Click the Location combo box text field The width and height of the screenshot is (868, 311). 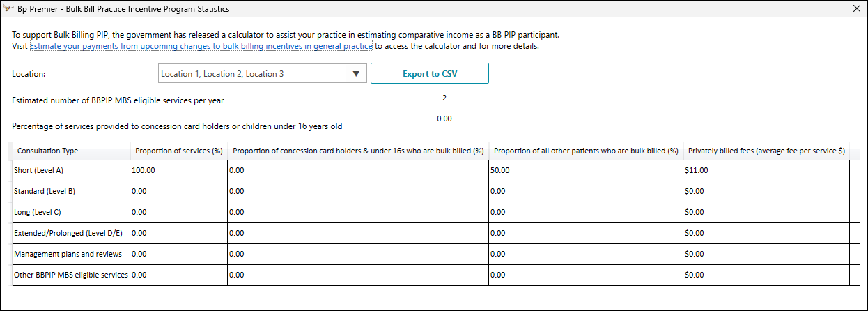(251, 74)
